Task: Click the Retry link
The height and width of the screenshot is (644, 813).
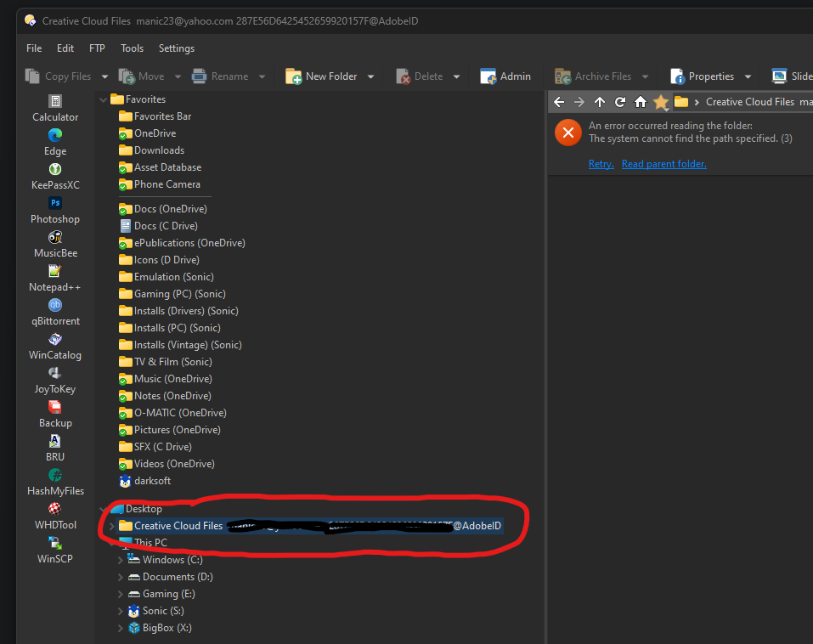Action: point(601,164)
